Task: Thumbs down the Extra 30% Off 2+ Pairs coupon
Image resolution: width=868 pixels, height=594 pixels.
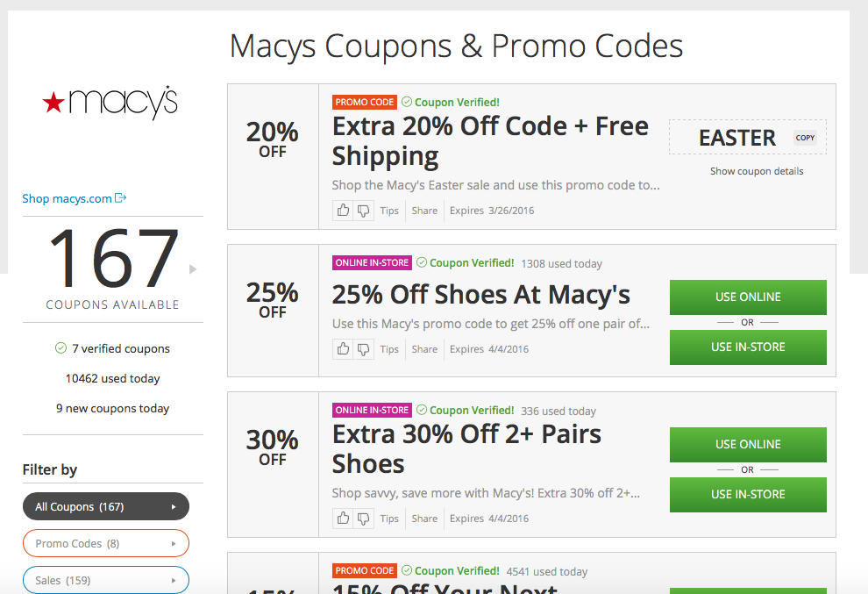Action: coord(364,519)
